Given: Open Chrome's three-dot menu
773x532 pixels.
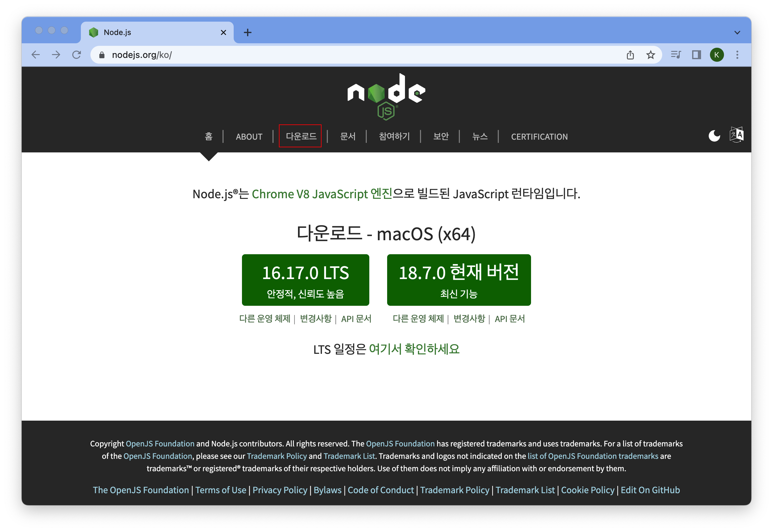Looking at the screenshot, I should point(737,55).
